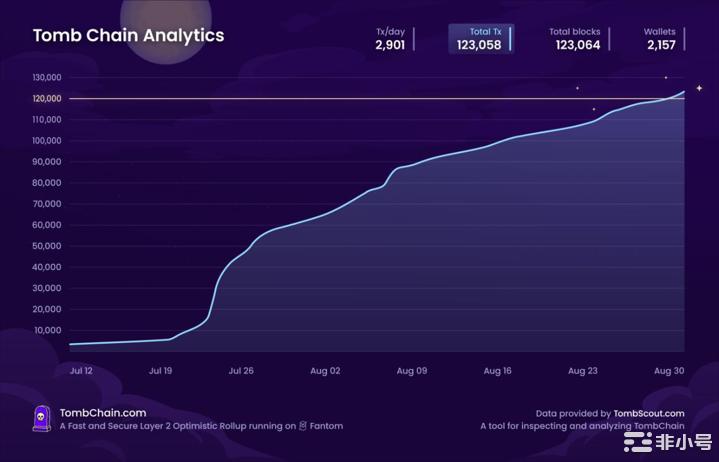The width and height of the screenshot is (719, 462).
Task: Switch to the Wallets metric
Action: [659, 39]
